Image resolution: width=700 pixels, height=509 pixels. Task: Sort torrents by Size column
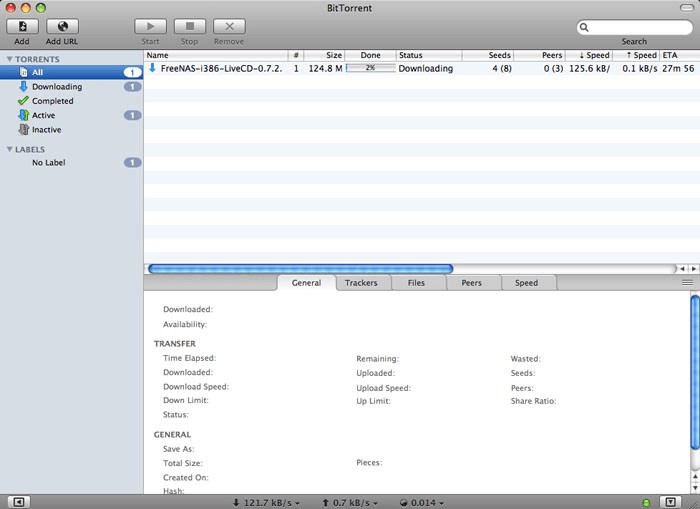[x=324, y=55]
